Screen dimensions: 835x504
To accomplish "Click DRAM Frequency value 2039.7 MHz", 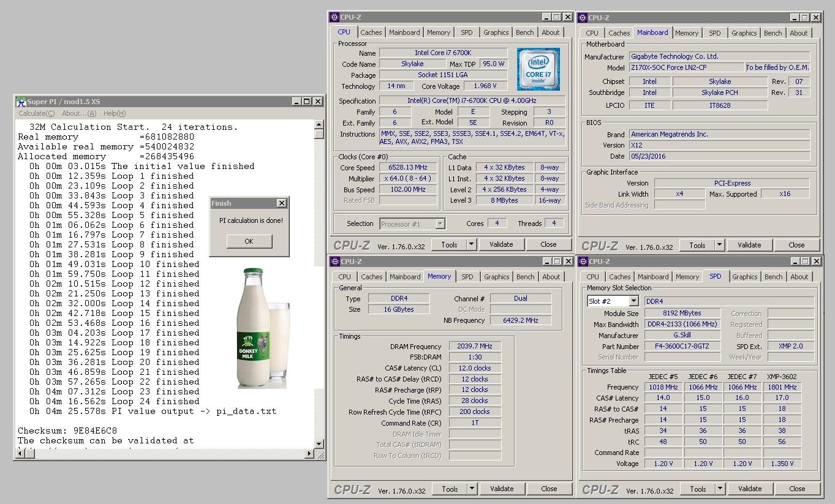I will (475, 346).
